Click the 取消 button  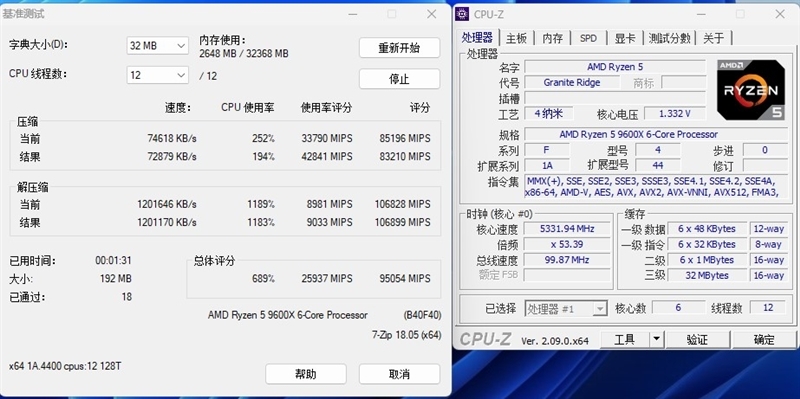pyautogui.click(x=399, y=374)
